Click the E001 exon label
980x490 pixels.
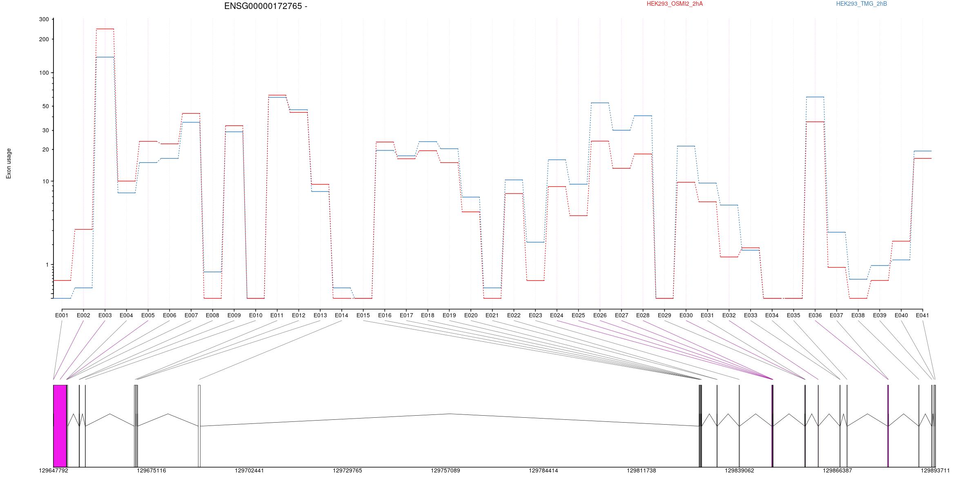point(62,315)
